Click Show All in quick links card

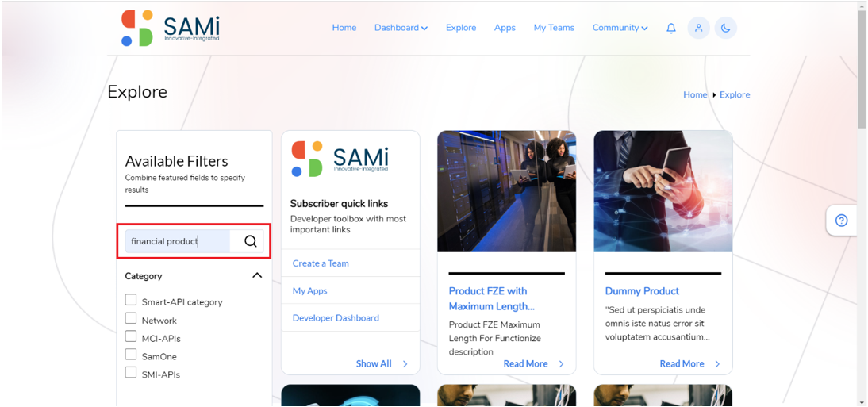[374, 364]
